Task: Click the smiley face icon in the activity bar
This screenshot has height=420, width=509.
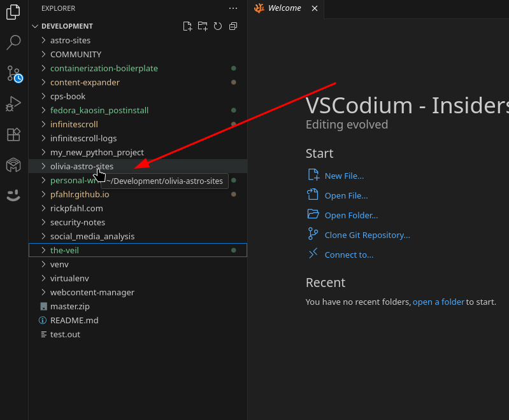Action: [x=13, y=195]
